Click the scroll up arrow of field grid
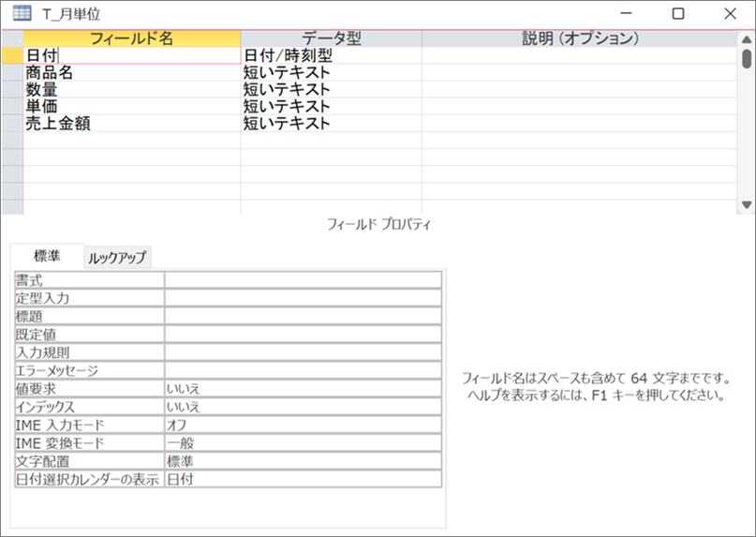This screenshot has height=537, width=756. [x=747, y=39]
